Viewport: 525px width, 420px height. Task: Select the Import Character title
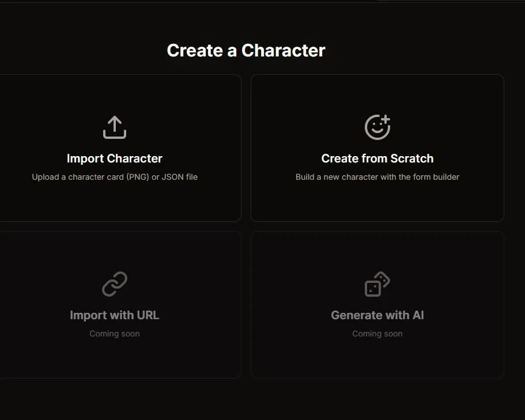click(x=115, y=158)
